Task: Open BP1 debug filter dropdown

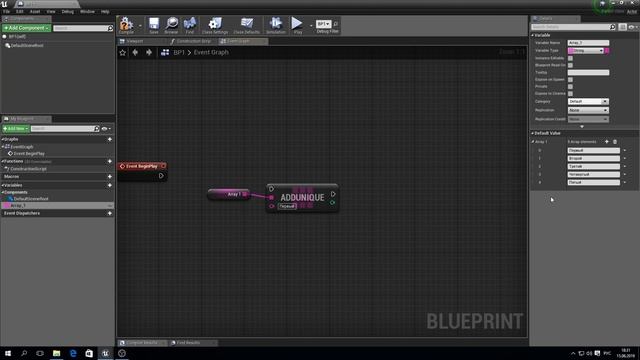Action: 323,24
